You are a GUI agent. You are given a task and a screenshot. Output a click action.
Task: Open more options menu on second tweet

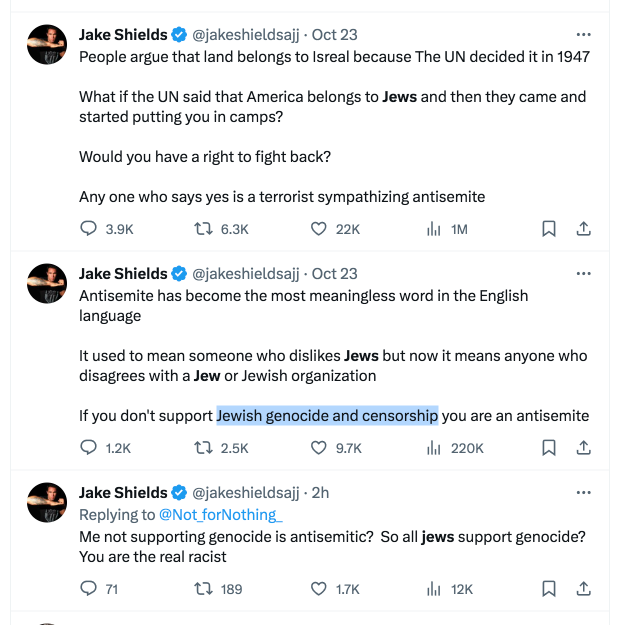[584, 274]
